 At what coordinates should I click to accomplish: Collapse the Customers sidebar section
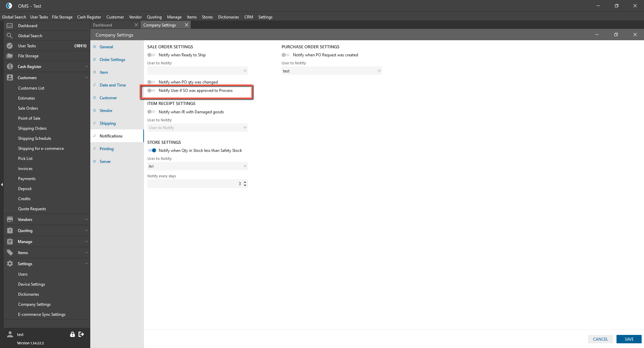[x=86, y=78]
